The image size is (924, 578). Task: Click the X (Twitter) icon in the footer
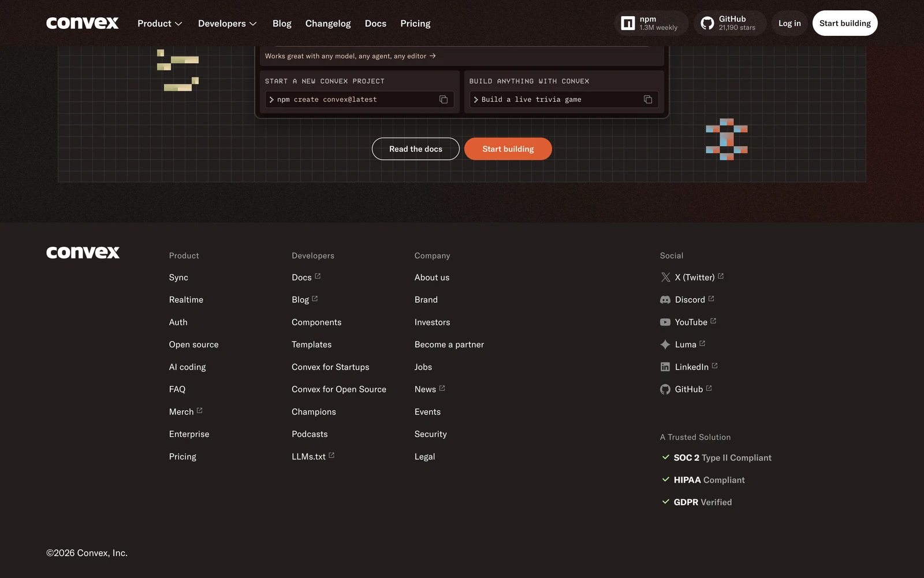(x=665, y=277)
